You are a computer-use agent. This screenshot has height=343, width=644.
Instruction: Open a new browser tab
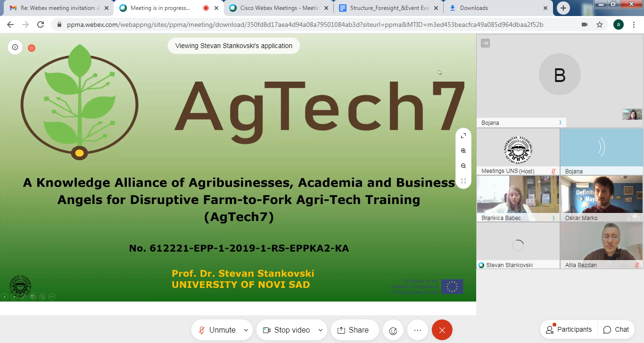click(x=563, y=8)
